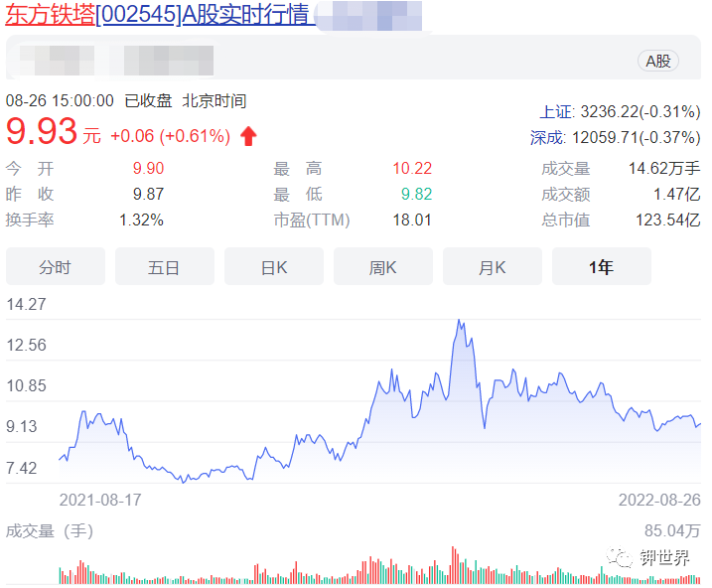Select the 周K chart tab
The image size is (712, 588).
click(x=382, y=266)
